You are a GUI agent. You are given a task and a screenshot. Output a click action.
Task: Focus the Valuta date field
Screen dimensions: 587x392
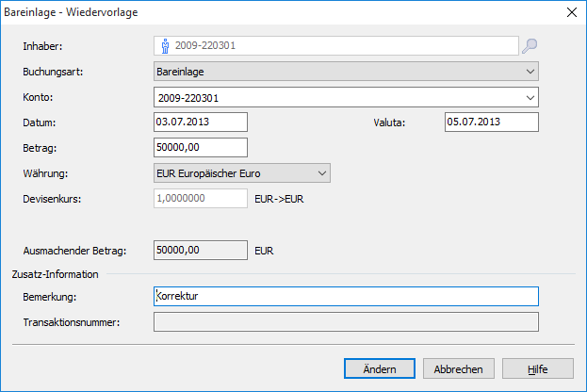490,122
